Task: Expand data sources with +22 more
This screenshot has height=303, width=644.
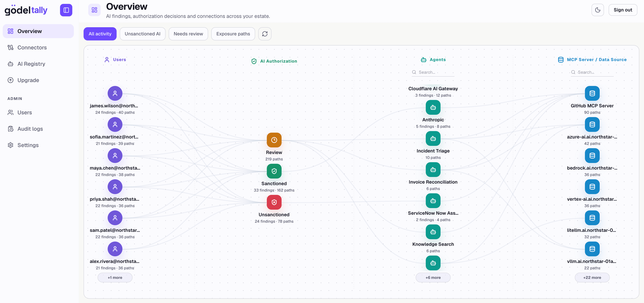Action: pos(592,278)
